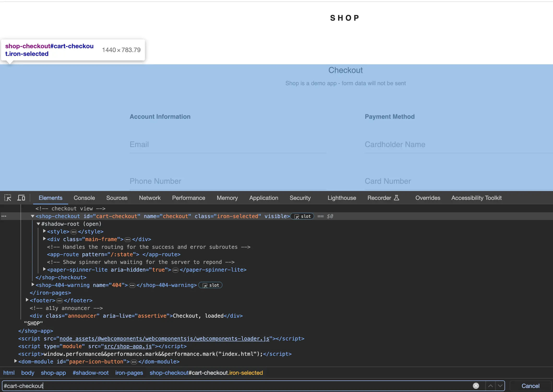The image size is (553, 392).
Task: Toggle the device toolbar icon
Action: [x=21, y=198]
